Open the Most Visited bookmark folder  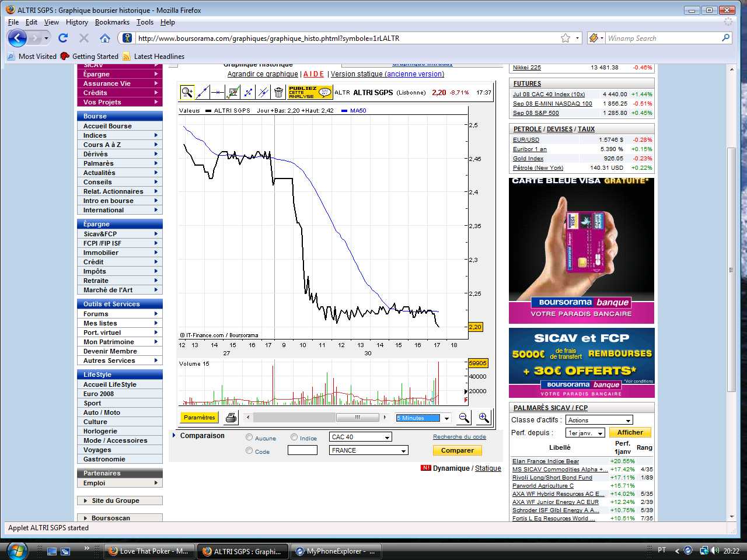pyautogui.click(x=32, y=57)
